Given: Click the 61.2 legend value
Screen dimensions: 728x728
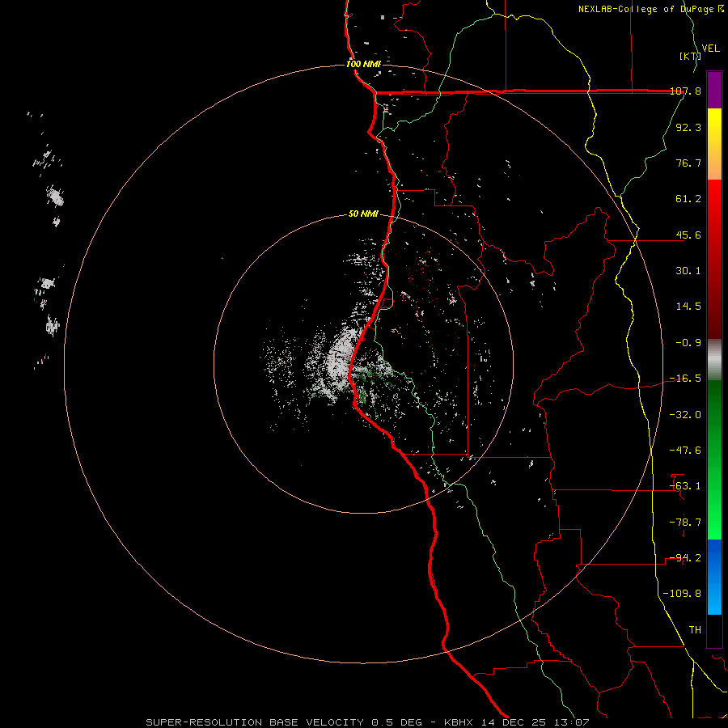Looking at the screenshot, I should point(688,199).
